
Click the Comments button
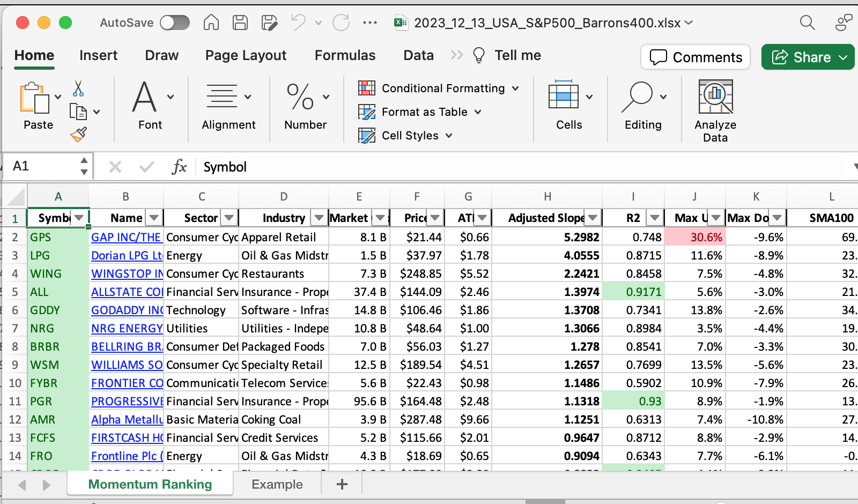(x=696, y=57)
